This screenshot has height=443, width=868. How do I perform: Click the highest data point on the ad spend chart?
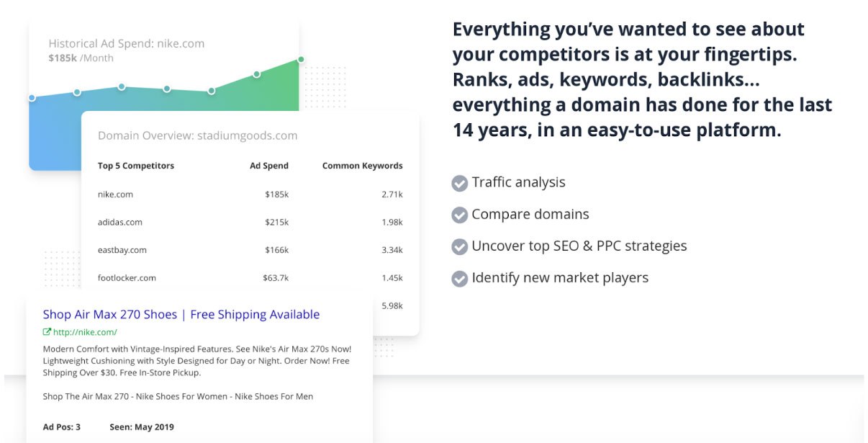pyautogui.click(x=301, y=59)
